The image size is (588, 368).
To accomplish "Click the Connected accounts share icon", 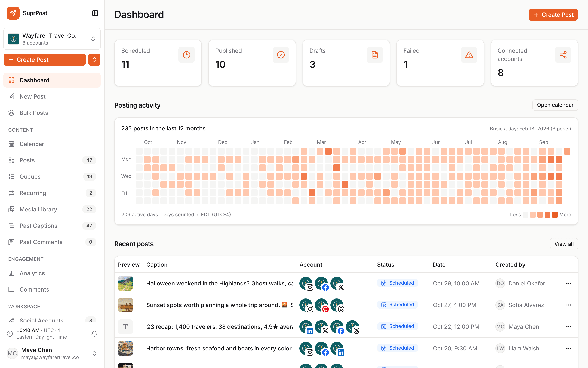I will tap(563, 55).
